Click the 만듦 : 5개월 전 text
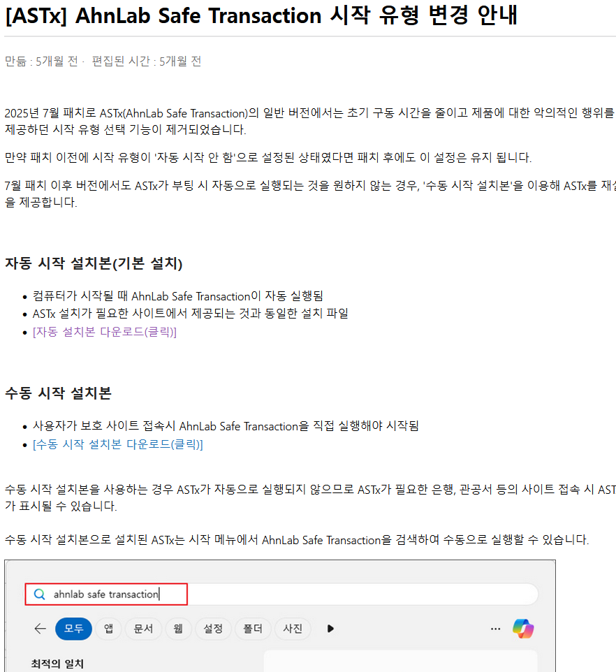 pyautogui.click(x=41, y=61)
